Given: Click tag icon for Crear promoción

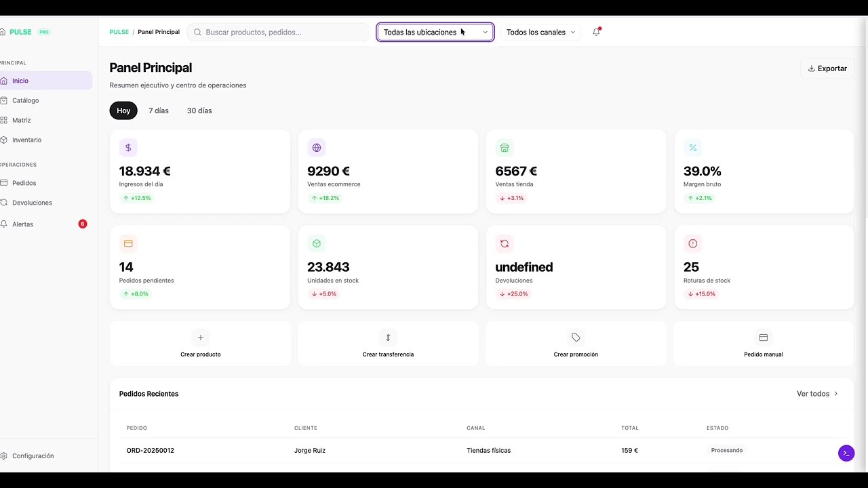Looking at the screenshot, I should tap(576, 338).
